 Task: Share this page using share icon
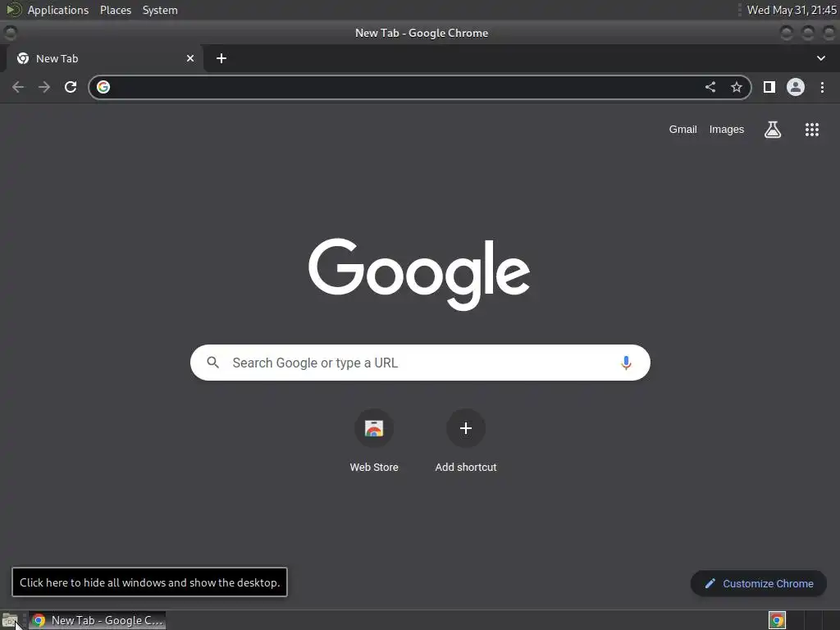710,87
